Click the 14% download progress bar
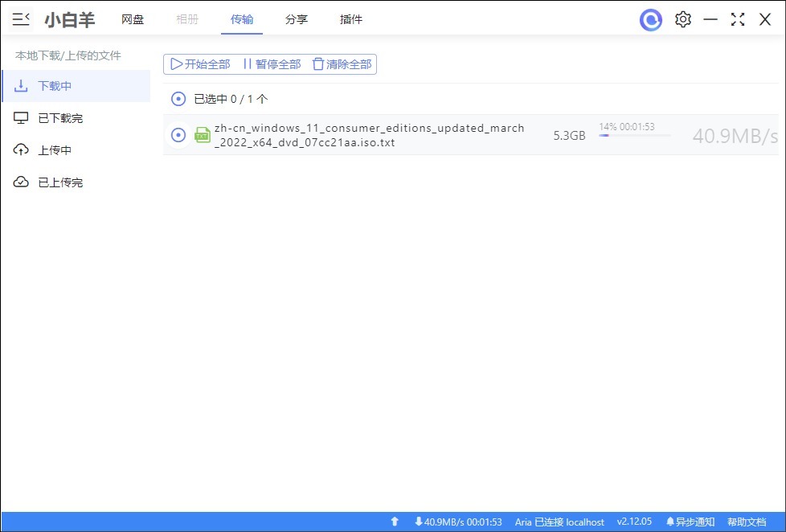 635,136
